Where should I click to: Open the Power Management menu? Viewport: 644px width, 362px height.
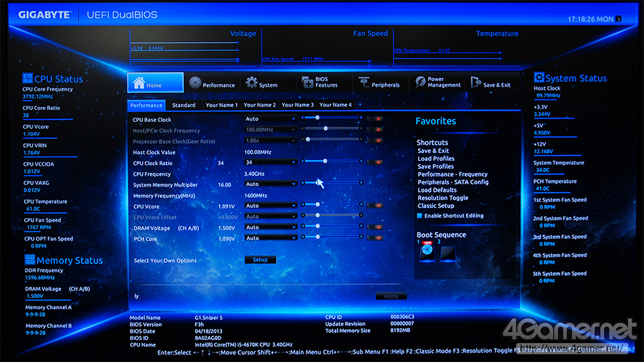(x=438, y=82)
